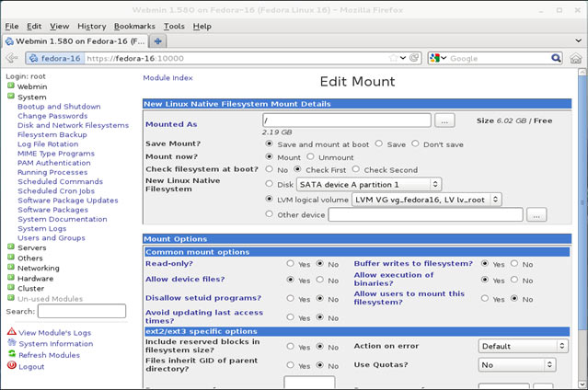Screen dimensions: 588x390
Task: Open the Edit menu
Action: (x=34, y=27)
